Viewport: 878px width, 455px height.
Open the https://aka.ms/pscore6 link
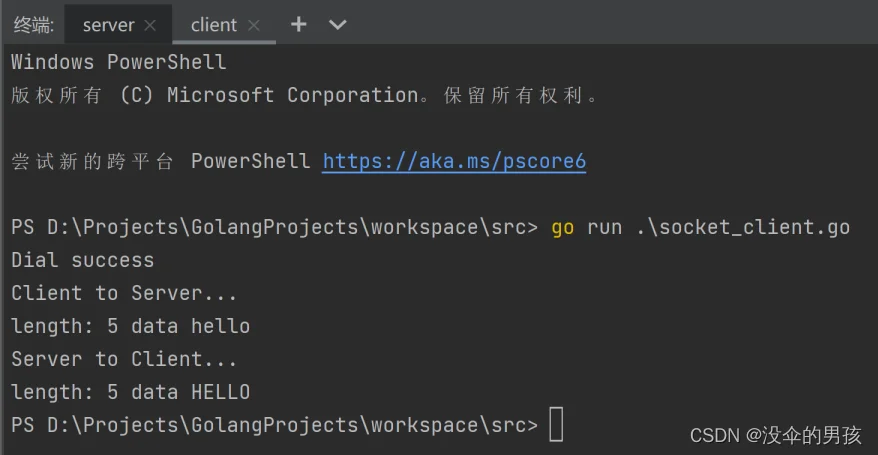click(454, 161)
